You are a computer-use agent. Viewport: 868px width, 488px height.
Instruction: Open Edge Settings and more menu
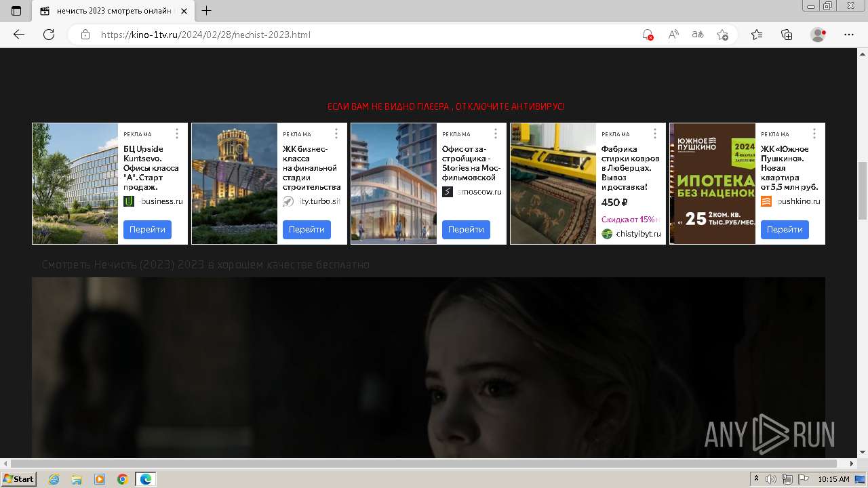tap(849, 35)
